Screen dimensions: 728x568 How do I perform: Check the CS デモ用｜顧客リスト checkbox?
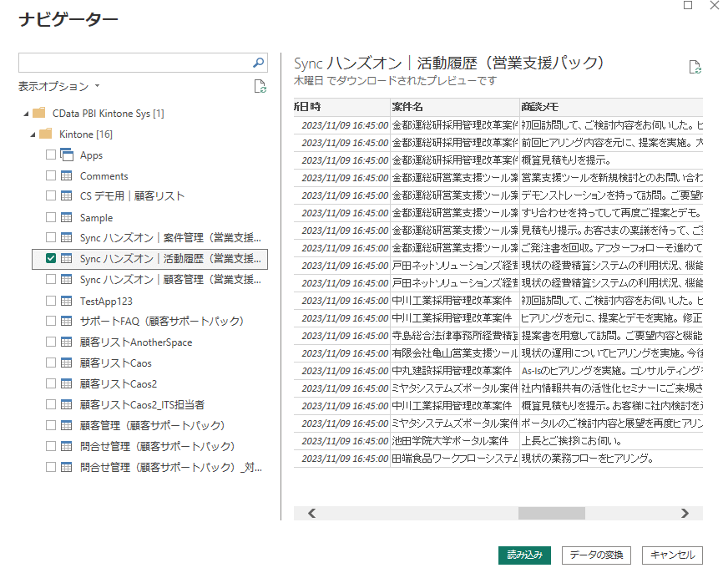[x=51, y=195]
